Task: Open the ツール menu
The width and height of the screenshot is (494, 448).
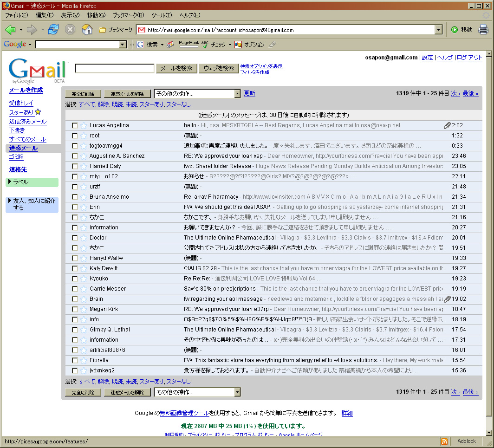Action: [x=162, y=15]
